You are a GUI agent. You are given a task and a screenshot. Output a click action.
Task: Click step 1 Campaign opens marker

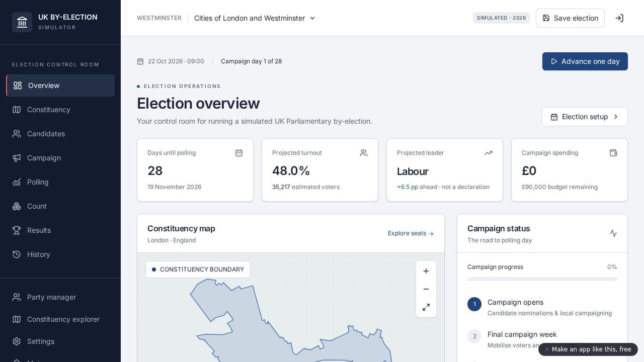474,304
